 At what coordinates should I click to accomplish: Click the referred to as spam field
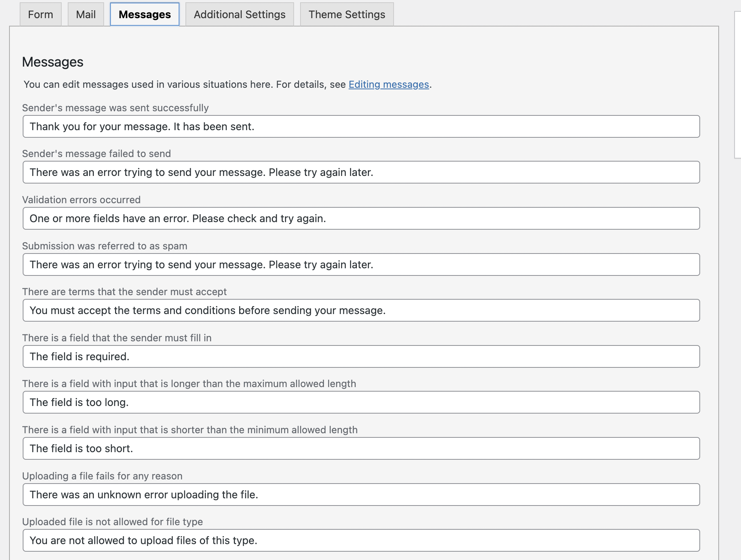coord(361,264)
